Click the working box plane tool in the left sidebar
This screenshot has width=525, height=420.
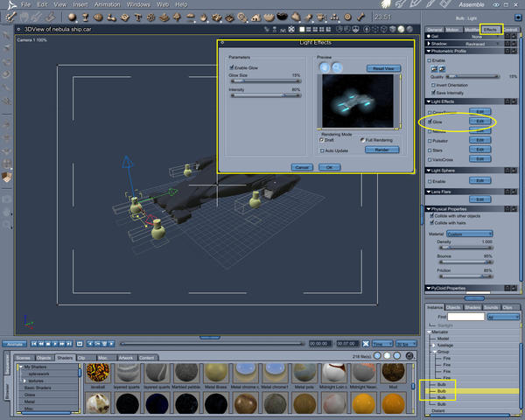tap(6, 177)
